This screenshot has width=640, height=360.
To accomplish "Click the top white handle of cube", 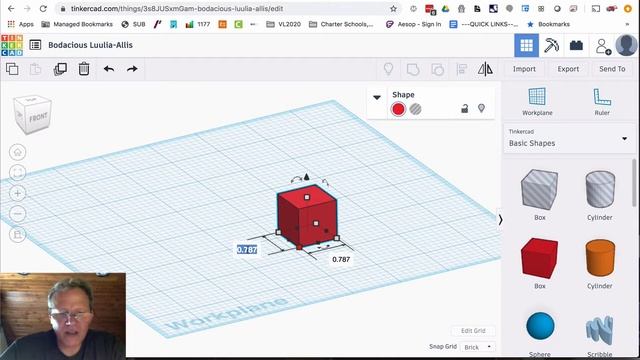I will [x=307, y=197].
